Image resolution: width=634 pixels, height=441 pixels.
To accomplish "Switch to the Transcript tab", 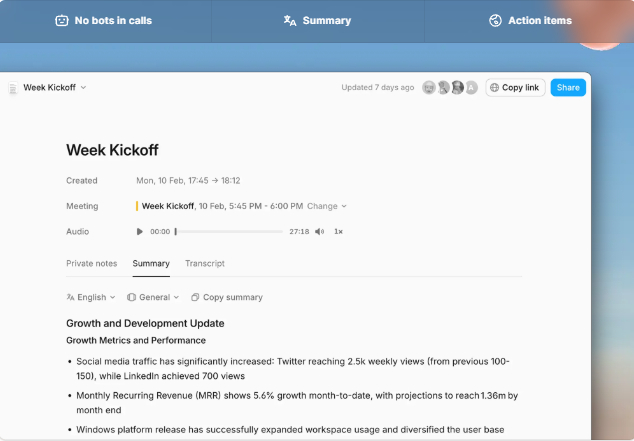I will [x=205, y=264].
